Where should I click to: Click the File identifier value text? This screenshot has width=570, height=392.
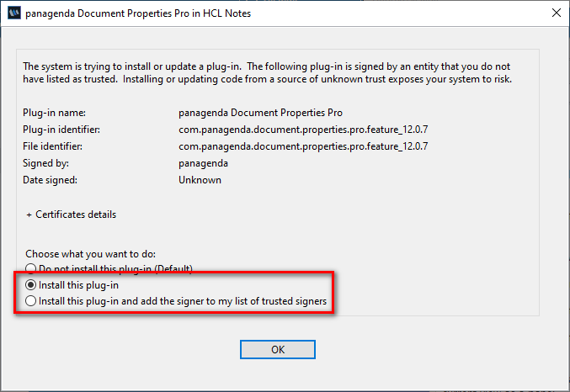click(303, 146)
